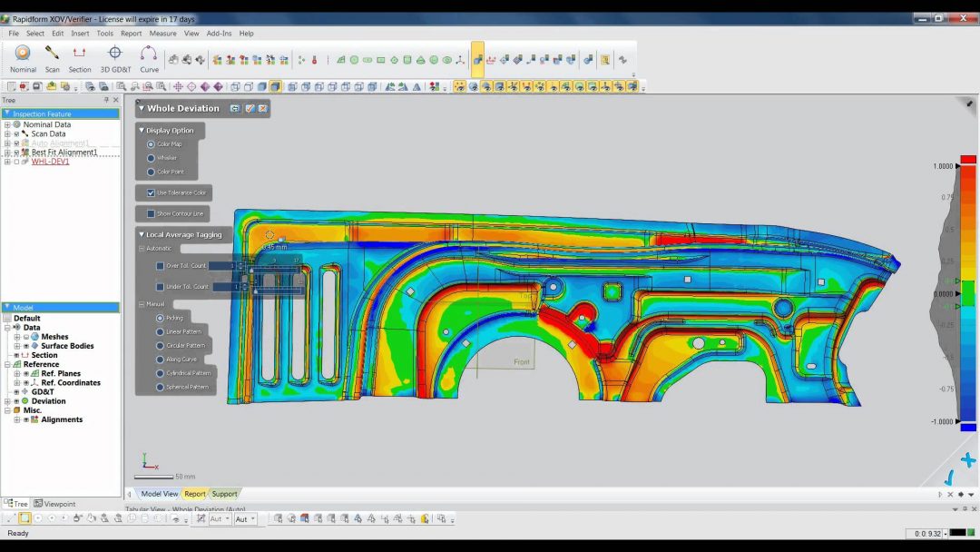
Task: Click the Scan toolbar icon
Action: (x=52, y=54)
